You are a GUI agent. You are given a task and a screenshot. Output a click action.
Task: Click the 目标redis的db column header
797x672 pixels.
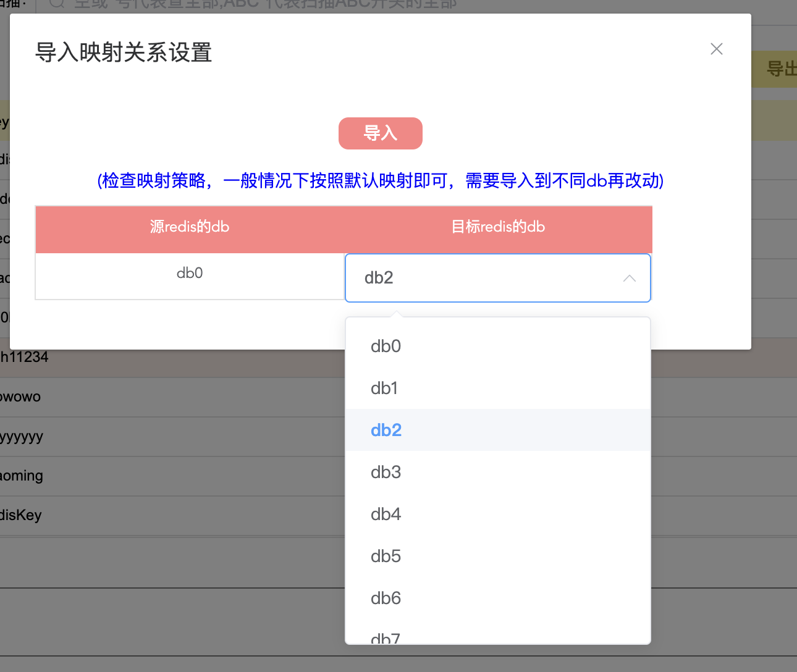point(498,227)
